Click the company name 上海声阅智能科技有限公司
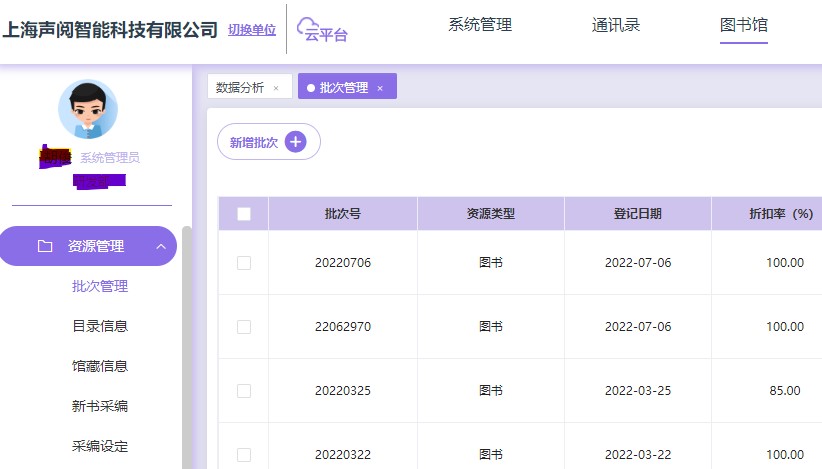Image resolution: width=822 pixels, height=469 pixels. pos(110,30)
